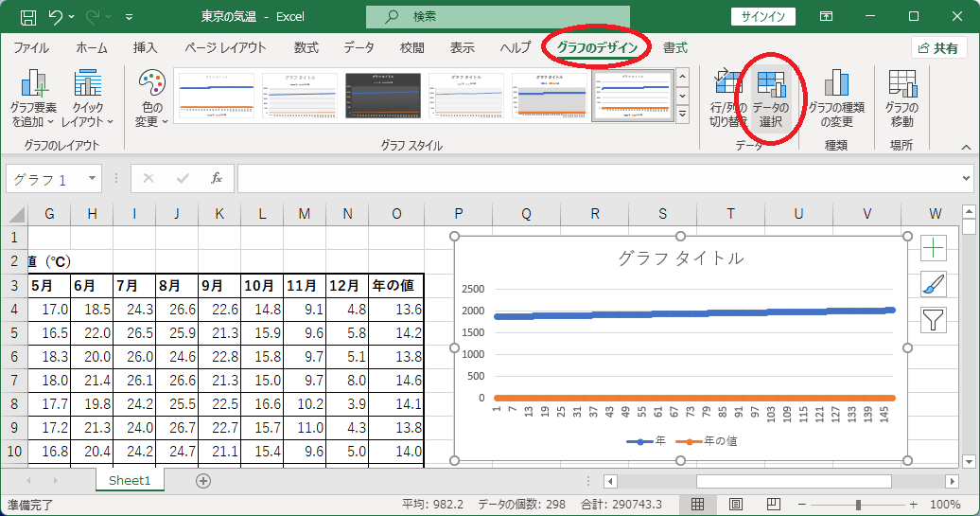The width and height of the screenshot is (980, 516).
Task: Save the workbook with the floppy icon
Action: [x=28, y=17]
